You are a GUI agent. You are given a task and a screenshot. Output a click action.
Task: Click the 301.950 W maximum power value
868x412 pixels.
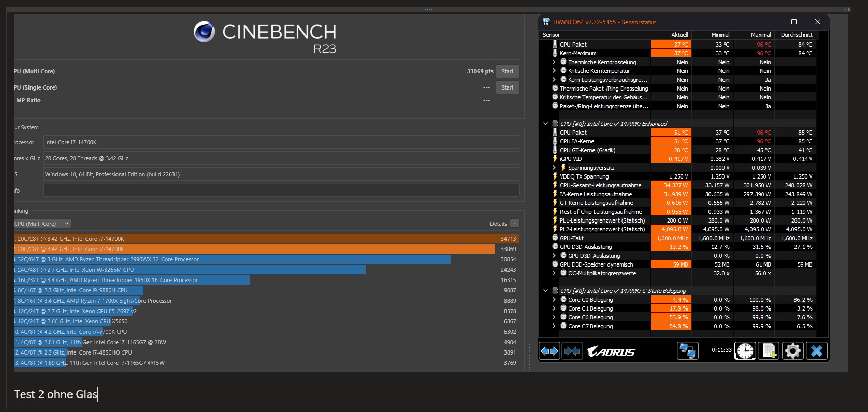[x=757, y=185]
